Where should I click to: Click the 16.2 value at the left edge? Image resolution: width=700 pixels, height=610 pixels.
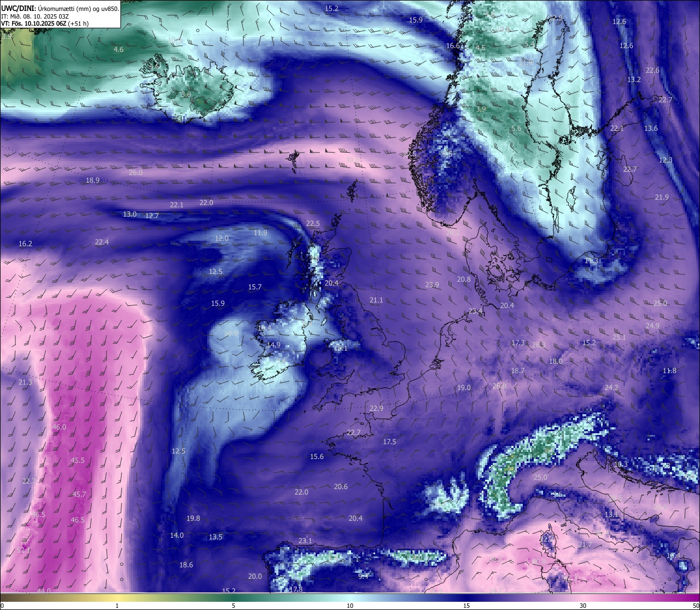(25, 243)
